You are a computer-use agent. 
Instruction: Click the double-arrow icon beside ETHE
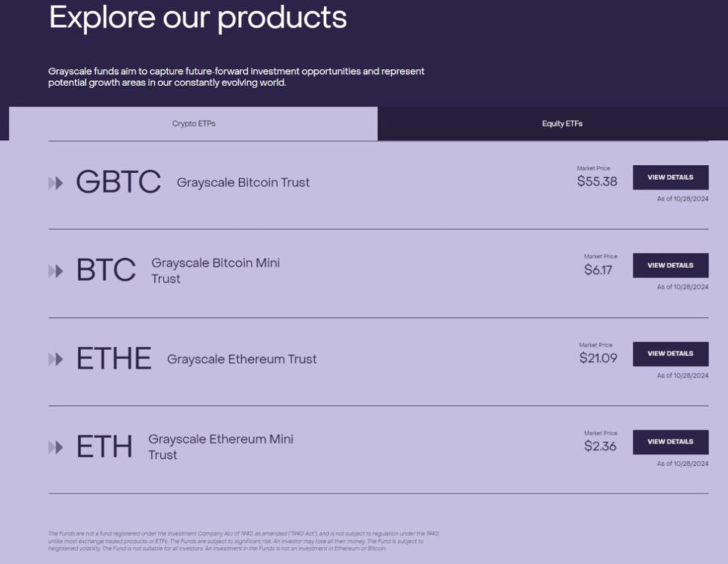click(x=55, y=359)
